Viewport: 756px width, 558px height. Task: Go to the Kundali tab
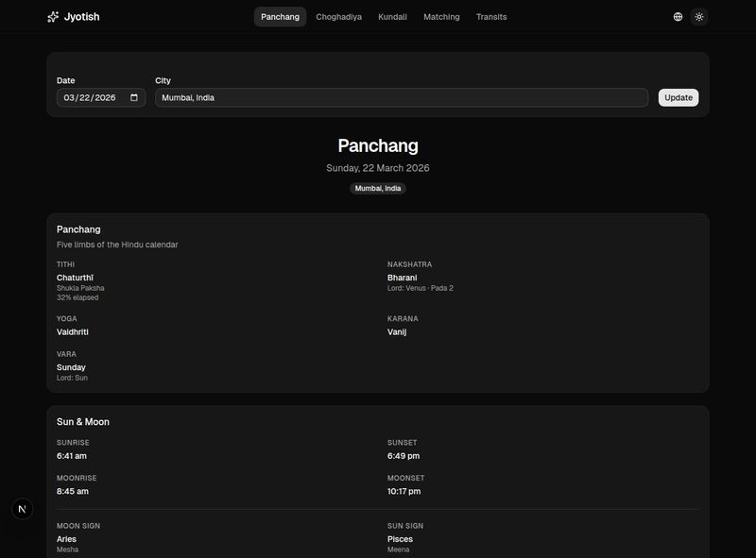[x=392, y=17]
